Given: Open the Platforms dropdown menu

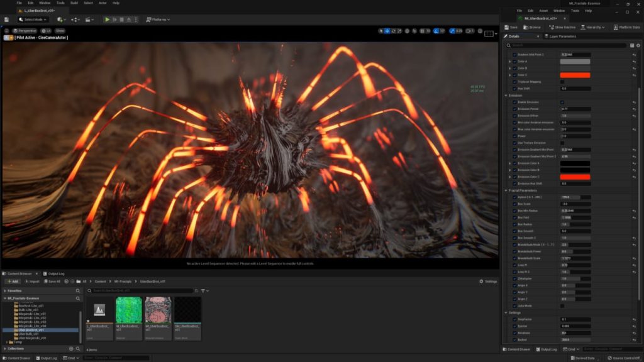Looking at the screenshot, I should (x=158, y=19).
